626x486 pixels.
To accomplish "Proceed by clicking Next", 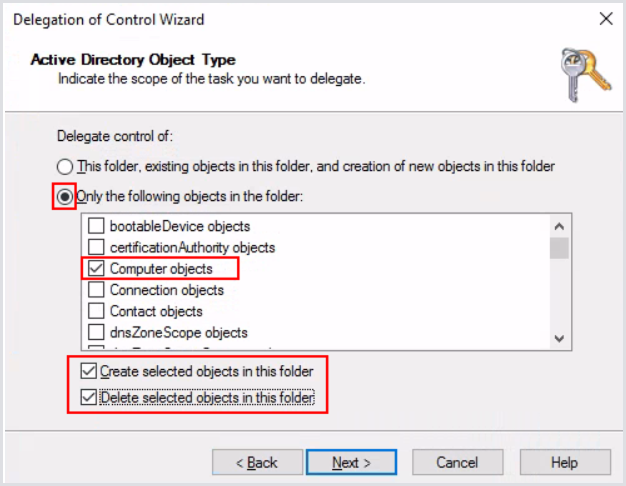I will 352,462.
